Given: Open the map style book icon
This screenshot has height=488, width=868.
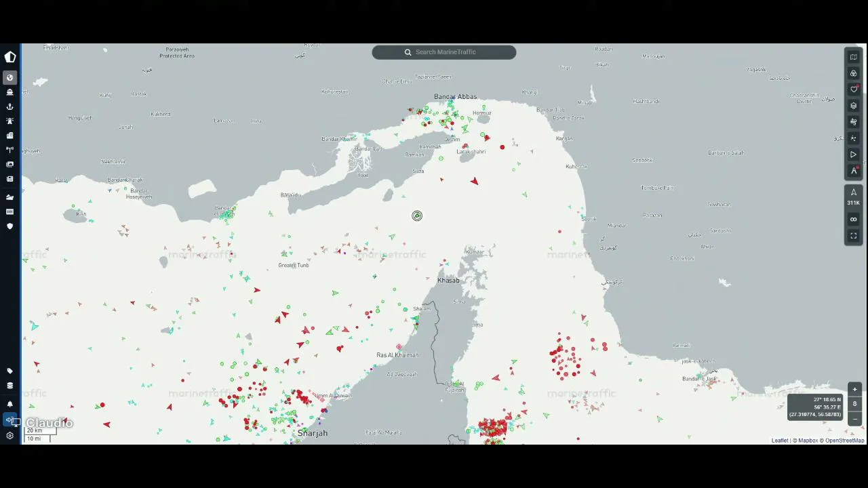Looking at the screenshot, I should (x=854, y=57).
